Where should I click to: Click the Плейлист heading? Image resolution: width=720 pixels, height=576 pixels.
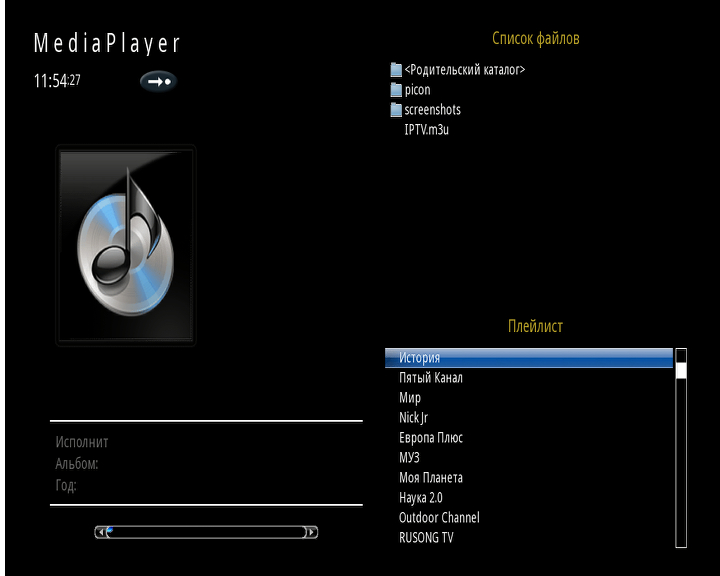click(x=535, y=326)
